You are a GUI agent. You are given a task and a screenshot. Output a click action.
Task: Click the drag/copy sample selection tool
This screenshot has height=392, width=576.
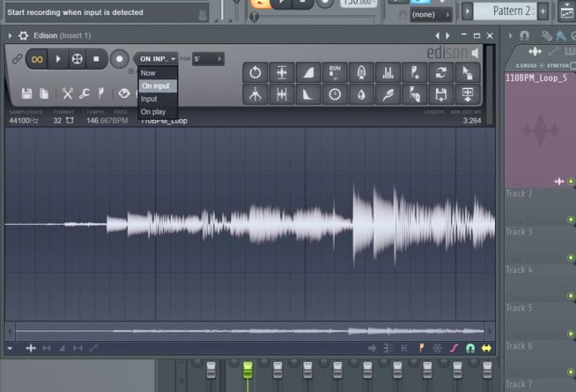[467, 73]
